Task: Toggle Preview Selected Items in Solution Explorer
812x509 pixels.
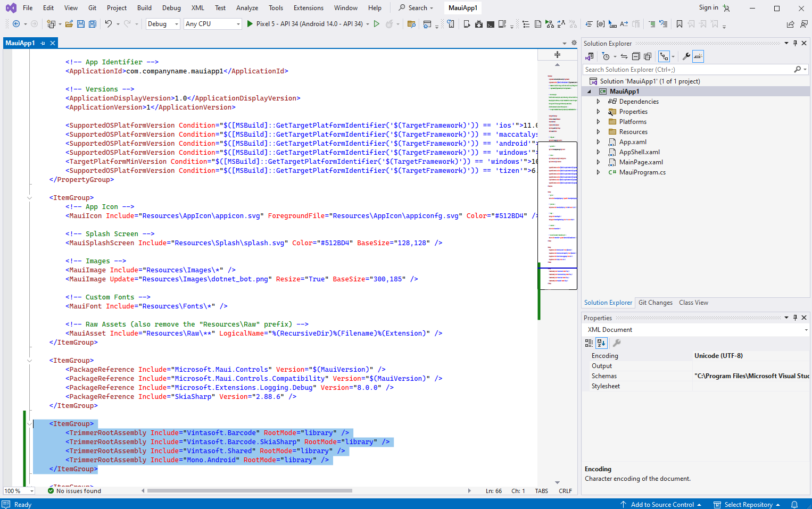Action: point(698,56)
